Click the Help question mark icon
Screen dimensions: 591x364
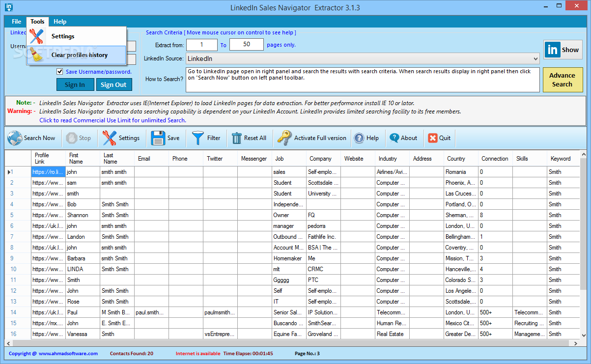click(359, 138)
